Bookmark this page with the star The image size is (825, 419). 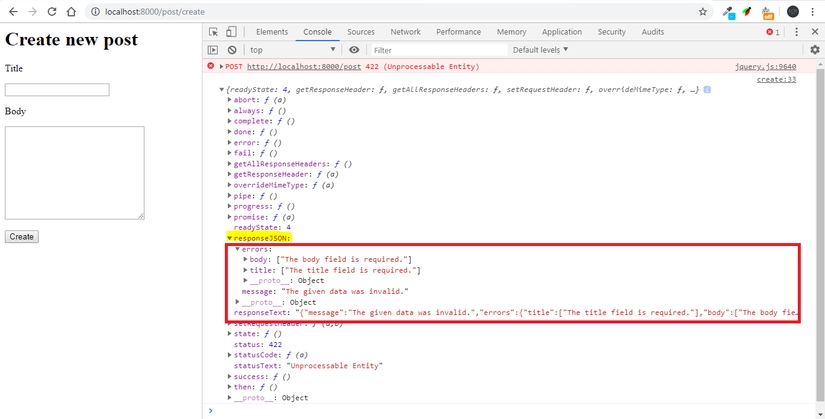[703, 12]
